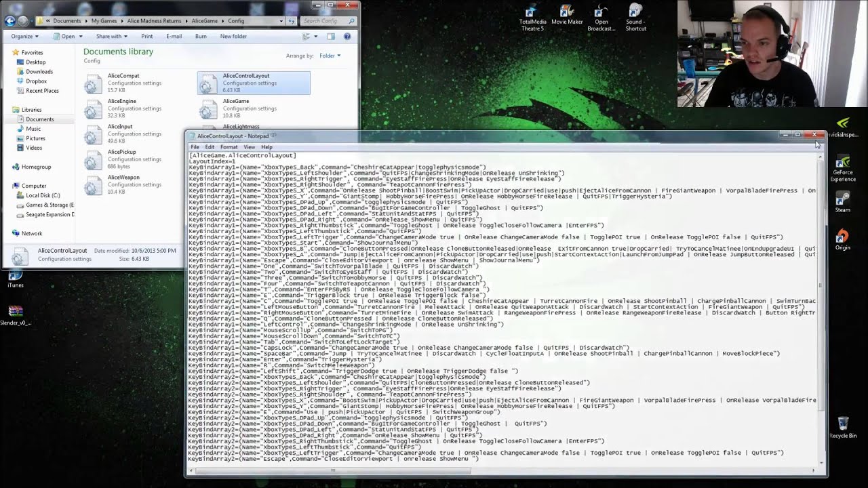
Task: Open the Share with dropdown
Action: 112,37
